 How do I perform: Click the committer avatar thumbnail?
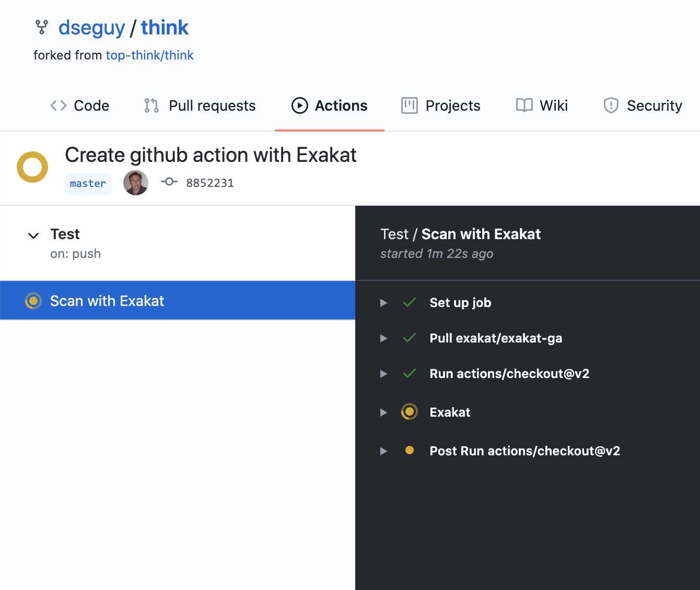(x=136, y=183)
